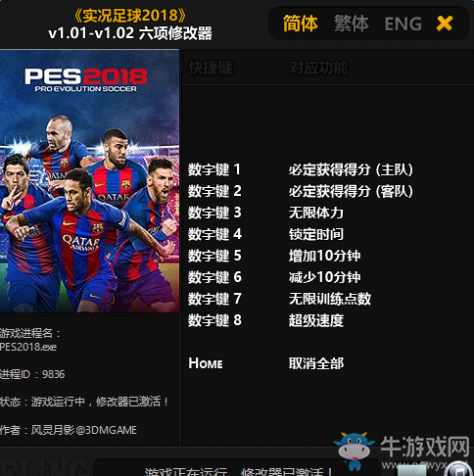
Task: Toggle 必定获得得分 (主队) cheat
Action: [351, 169]
